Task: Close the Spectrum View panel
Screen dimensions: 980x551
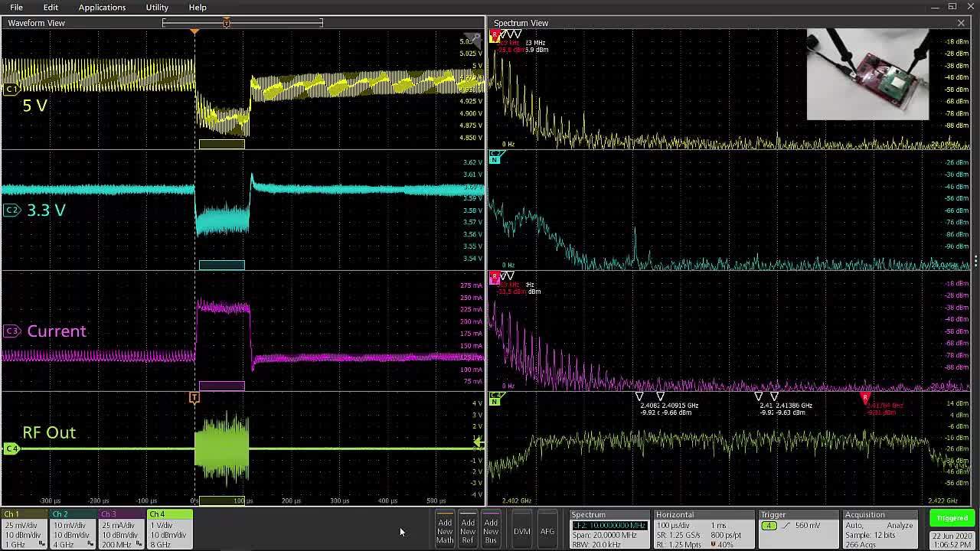Action: 961,23
